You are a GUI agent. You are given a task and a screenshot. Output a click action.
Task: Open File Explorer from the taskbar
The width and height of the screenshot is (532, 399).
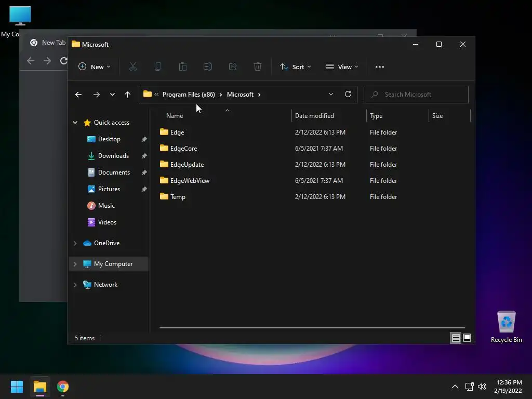40,387
